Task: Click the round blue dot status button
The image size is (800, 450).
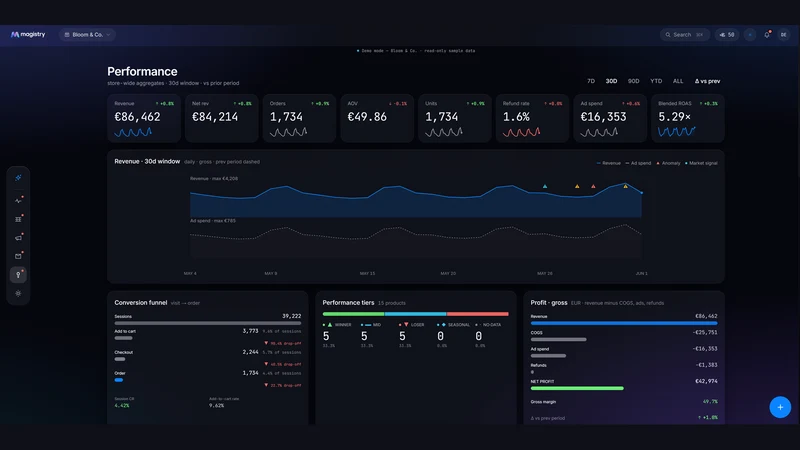Action: coord(750,35)
